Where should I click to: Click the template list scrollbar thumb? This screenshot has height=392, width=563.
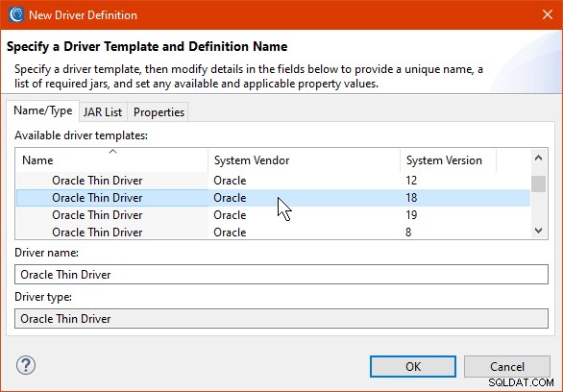click(x=538, y=184)
